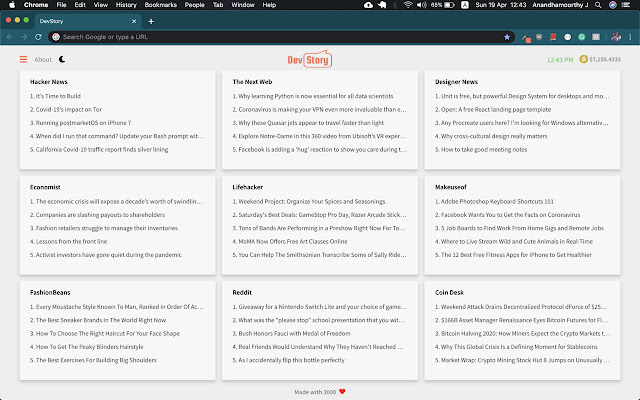640x400 pixels.
Task: Open 'Covid-19's impact on Tor' story
Action: pyautogui.click(x=66, y=109)
